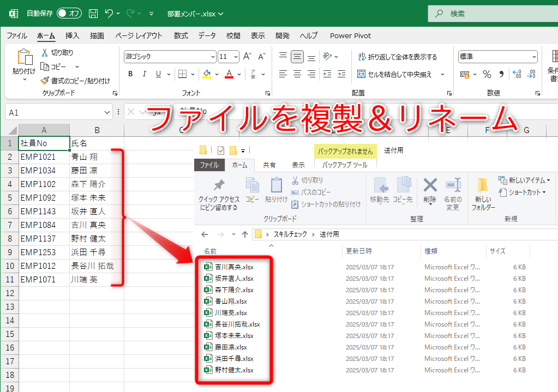Open the yellow fill color swatch
The width and height of the screenshot is (558, 392).
pyautogui.click(x=208, y=74)
